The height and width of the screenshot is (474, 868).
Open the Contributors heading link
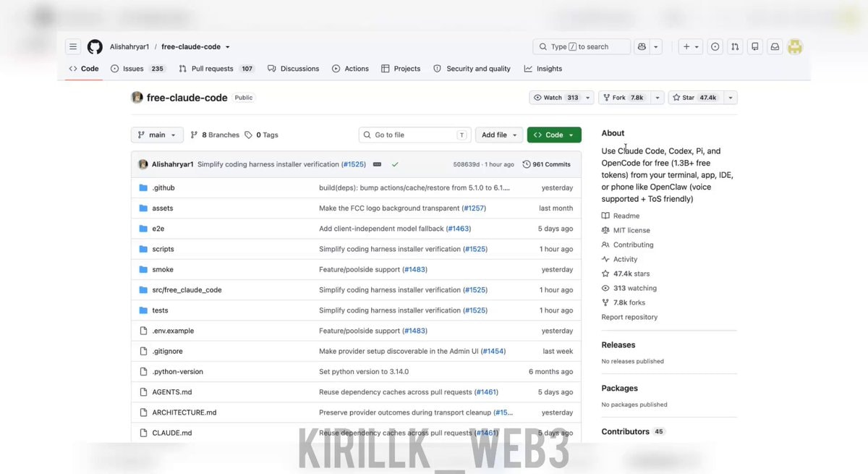click(626, 431)
